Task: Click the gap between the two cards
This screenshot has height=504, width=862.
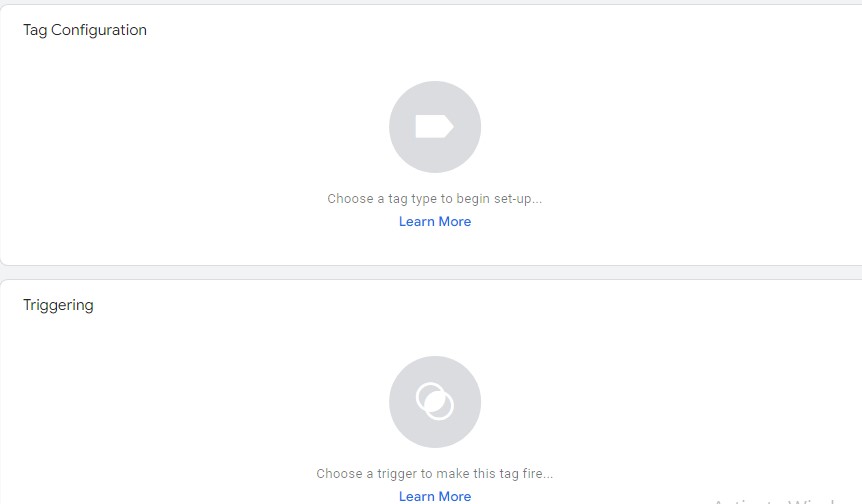Action: (431, 273)
